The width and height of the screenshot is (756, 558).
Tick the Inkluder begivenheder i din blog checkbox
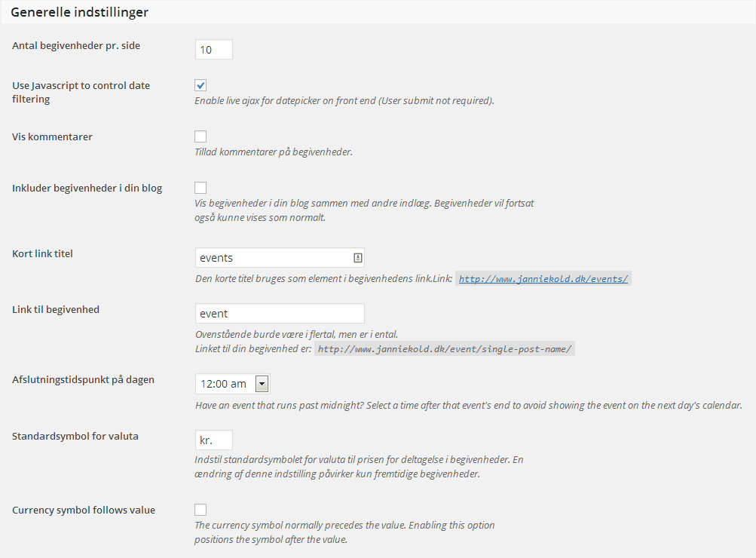[x=200, y=188]
